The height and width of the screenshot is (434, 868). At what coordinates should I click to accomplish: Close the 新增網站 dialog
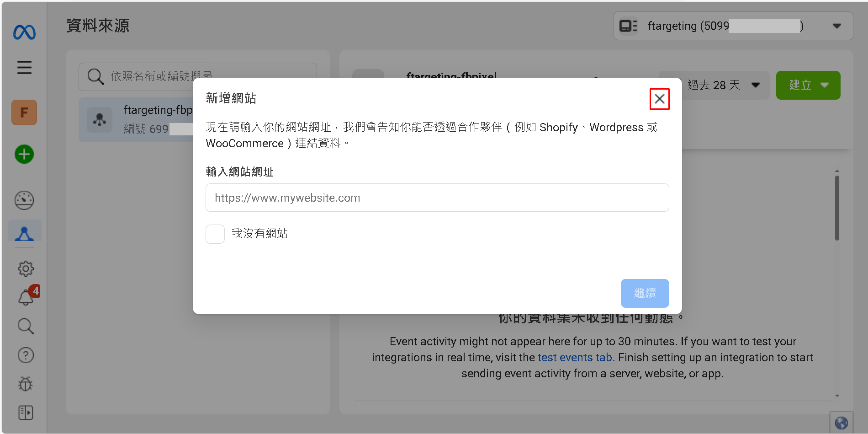pyautogui.click(x=659, y=99)
